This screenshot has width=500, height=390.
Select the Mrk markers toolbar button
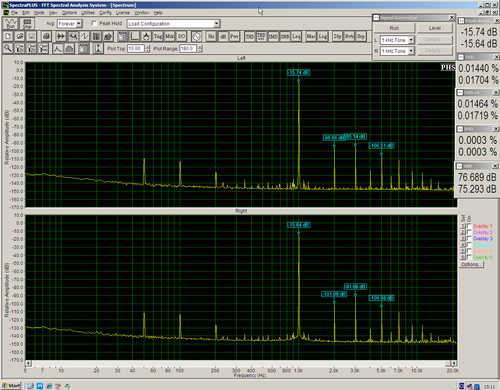(x=170, y=36)
